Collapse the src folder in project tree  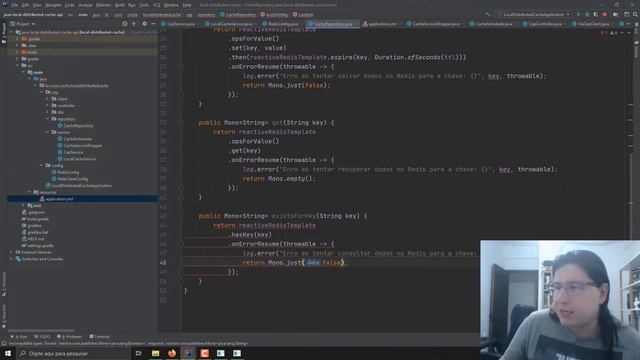(18, 65)
